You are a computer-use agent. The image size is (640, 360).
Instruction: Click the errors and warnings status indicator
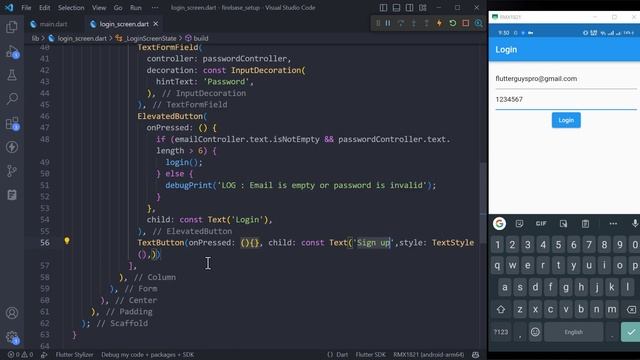[x=20, y=355]
